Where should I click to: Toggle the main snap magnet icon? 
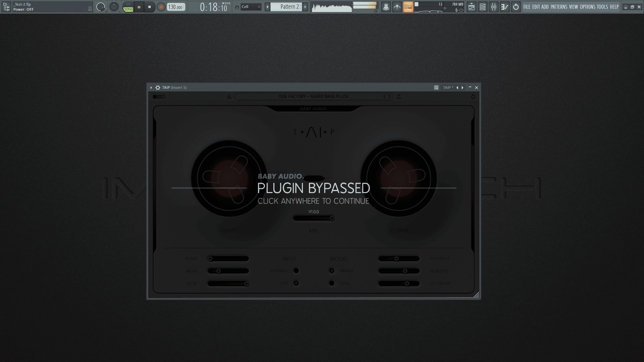click(237, 7)
